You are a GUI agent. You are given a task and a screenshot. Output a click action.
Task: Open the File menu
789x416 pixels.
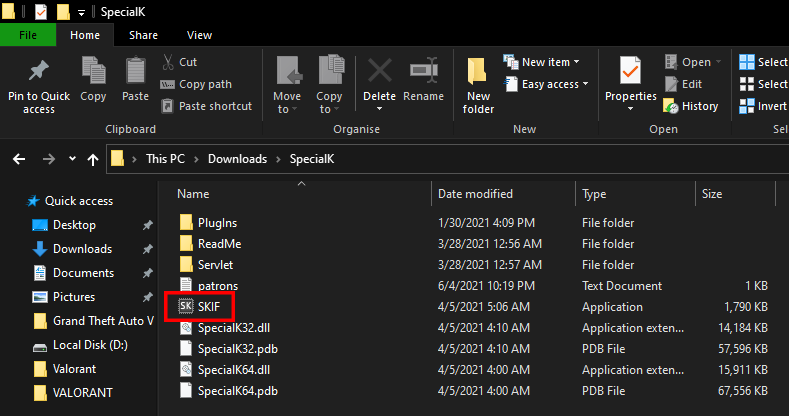28,35
